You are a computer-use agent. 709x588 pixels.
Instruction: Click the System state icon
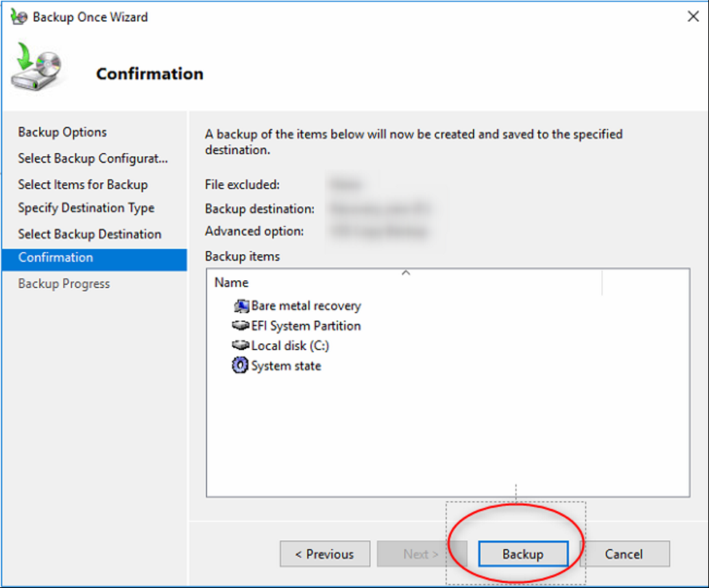[240, 366]
